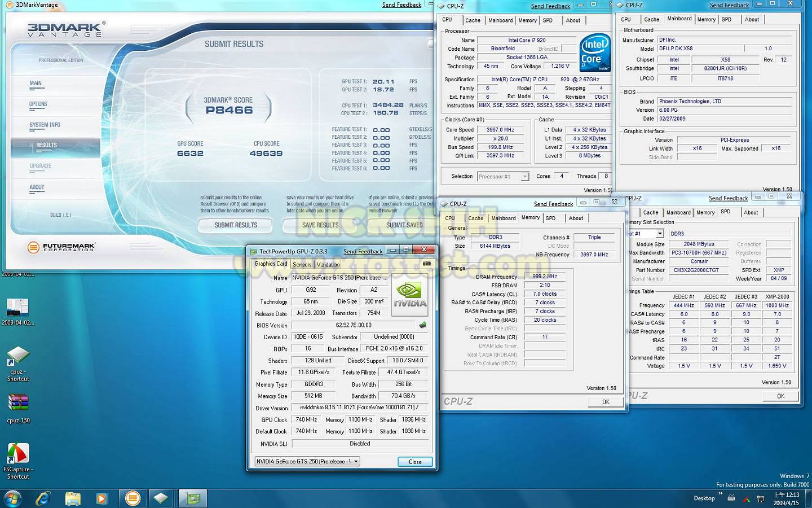Image resolution: width=812 pixels, height=508 pixels.
Task: Expand the taskbar Desktop toolbar chevron
Action: coord(720,495)
